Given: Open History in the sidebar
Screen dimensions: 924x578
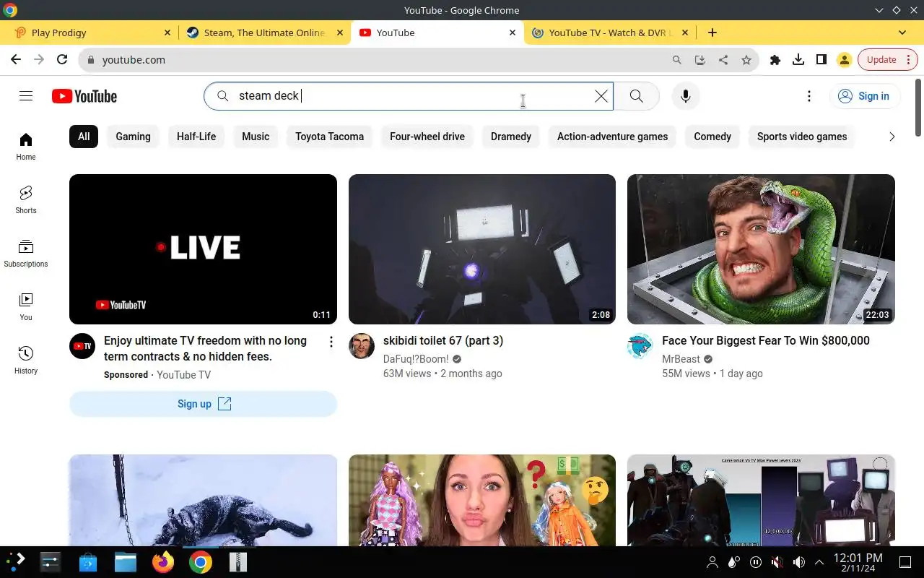Looking at the screenshot, I should (x=26, y=361).
